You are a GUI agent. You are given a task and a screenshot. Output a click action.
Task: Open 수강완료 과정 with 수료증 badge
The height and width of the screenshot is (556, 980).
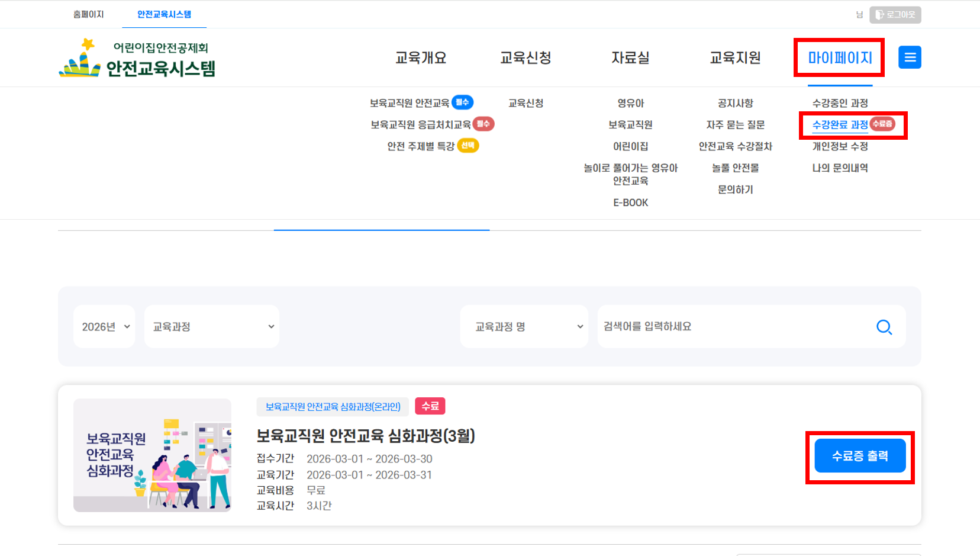[840, 125]
